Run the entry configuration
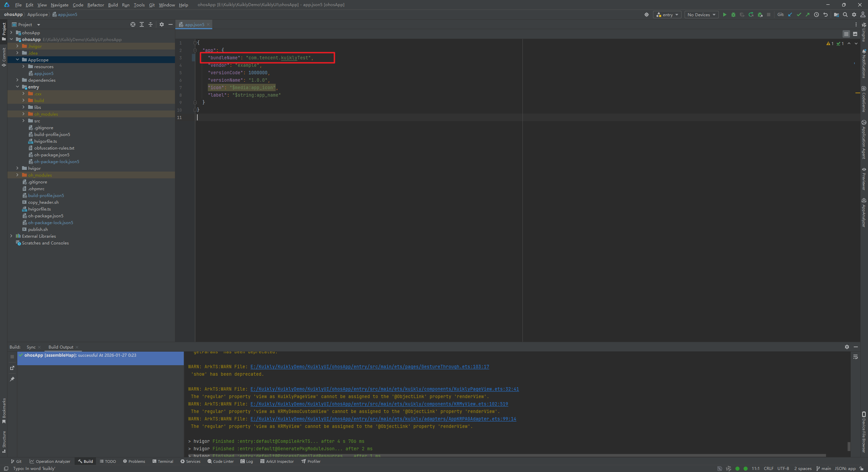 [x=725, y=15]
